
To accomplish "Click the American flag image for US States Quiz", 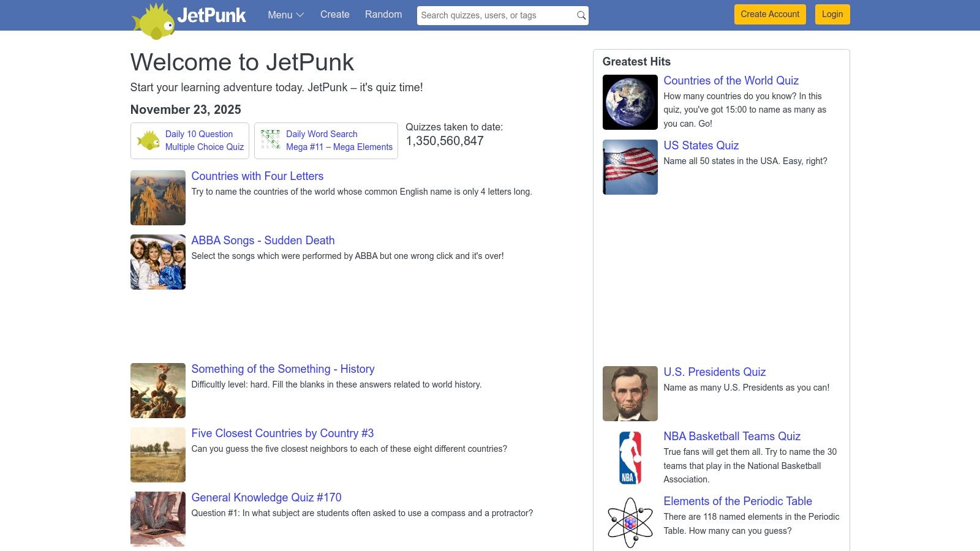I will click(629, 167).
